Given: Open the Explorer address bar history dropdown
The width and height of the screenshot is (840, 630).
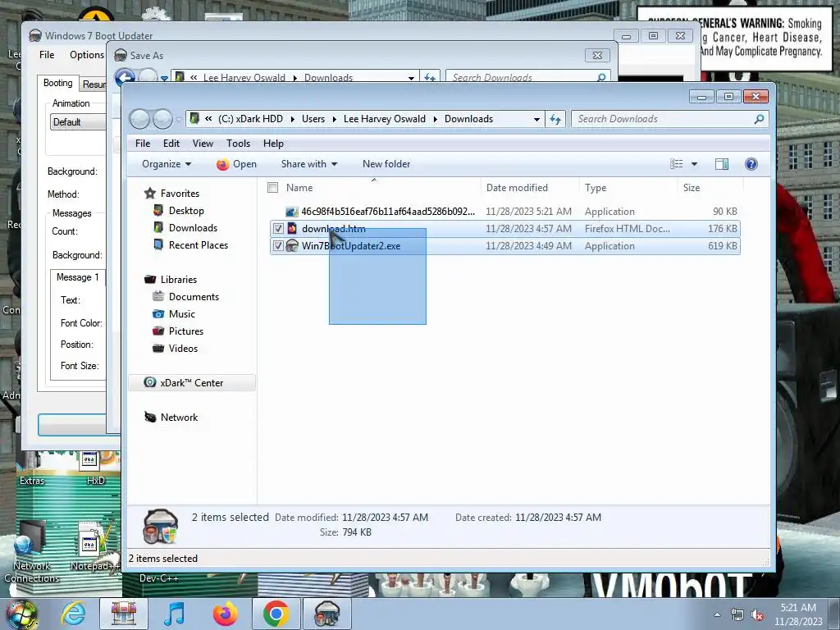Looking at the screenshot, I should point(536,120).
